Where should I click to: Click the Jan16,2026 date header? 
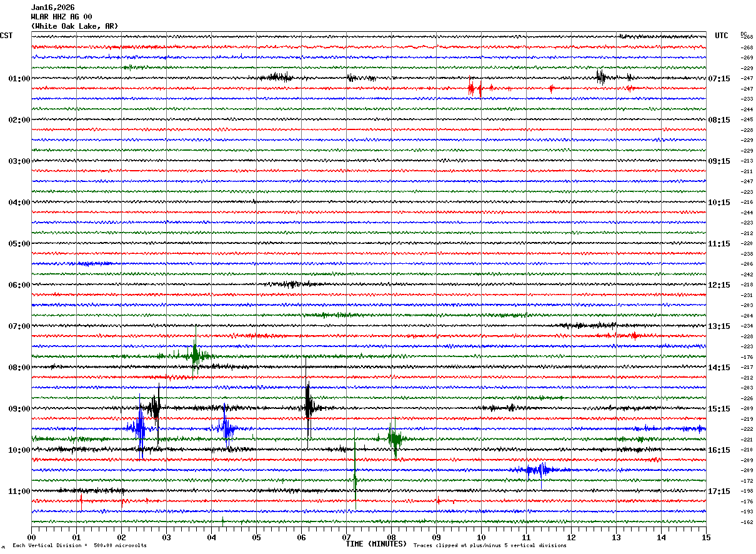(52, 7)
